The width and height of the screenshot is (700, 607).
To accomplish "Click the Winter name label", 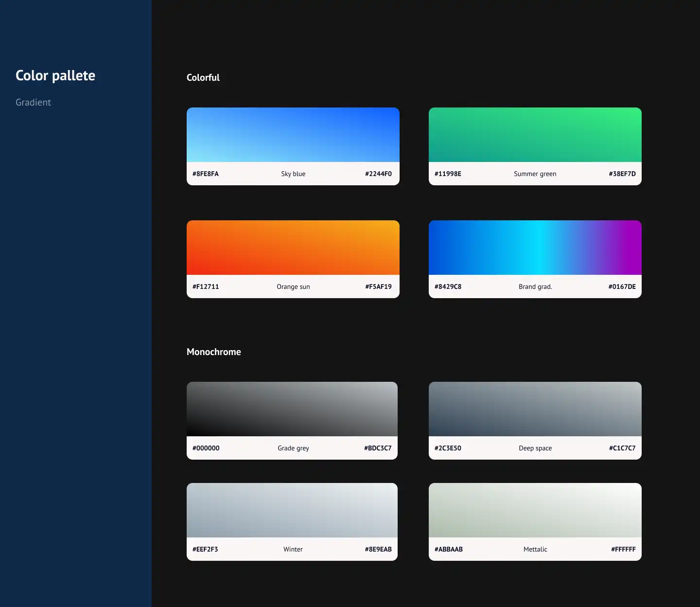I will pyautogui.click(x=293, y=549).
